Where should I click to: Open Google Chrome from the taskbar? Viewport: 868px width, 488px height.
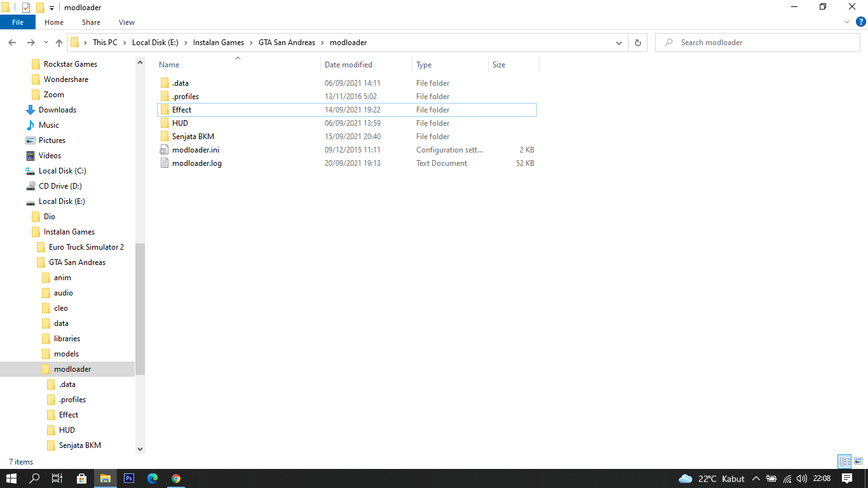pyautogui.click(x=176, y=478)
